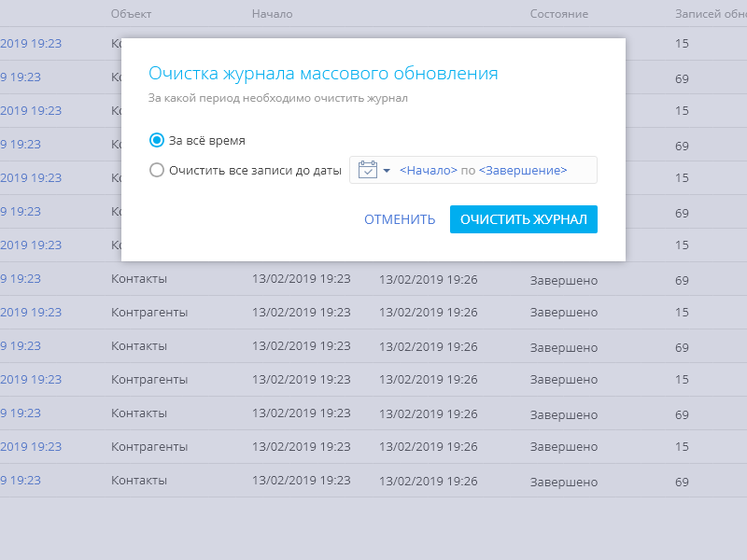Click the "<Начало>" start date link
747x560 pixels.
pos(429,171)
